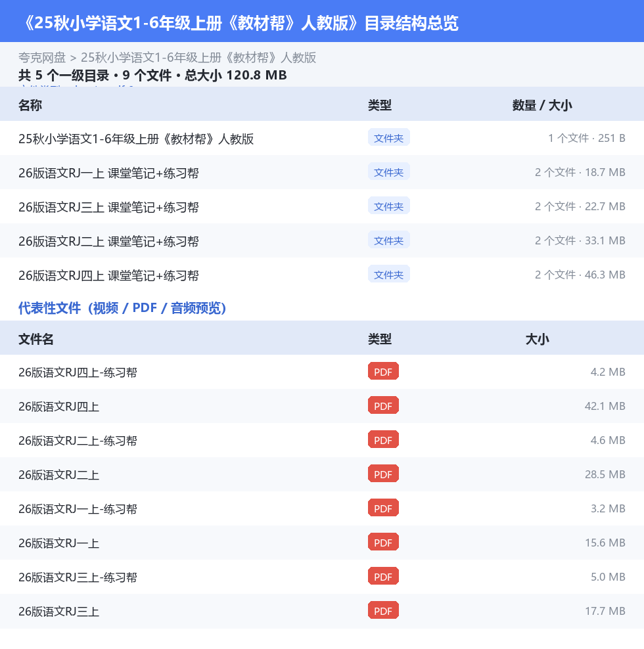Screen dimensions: 644x649
Task: Click PDF badge in the 17.7 MB row
Action: (x=384, y=610)
